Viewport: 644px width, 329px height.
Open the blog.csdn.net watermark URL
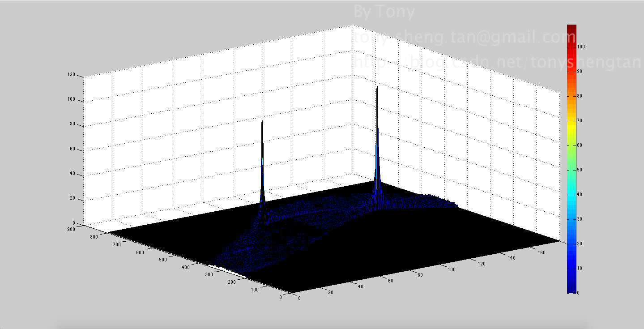tap(497, 62)
